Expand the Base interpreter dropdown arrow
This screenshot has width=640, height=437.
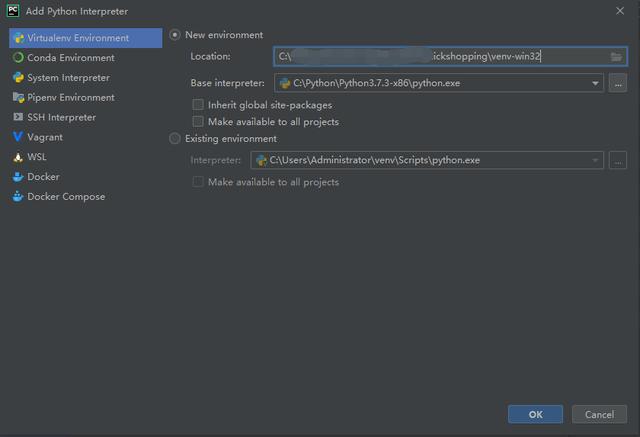pos(595,83)
